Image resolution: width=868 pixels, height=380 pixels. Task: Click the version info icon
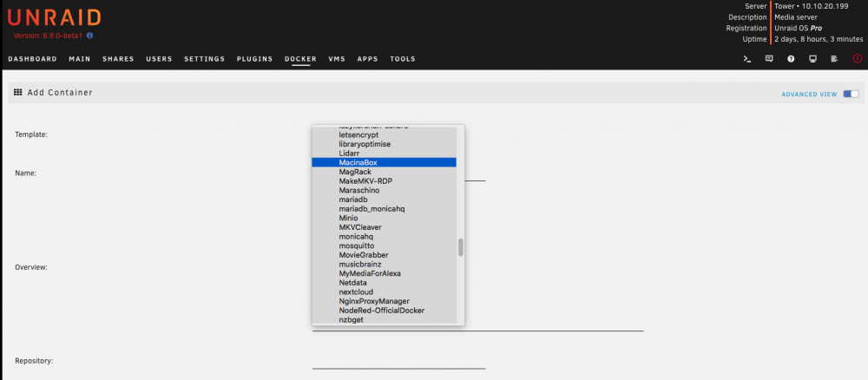[89, 36]
